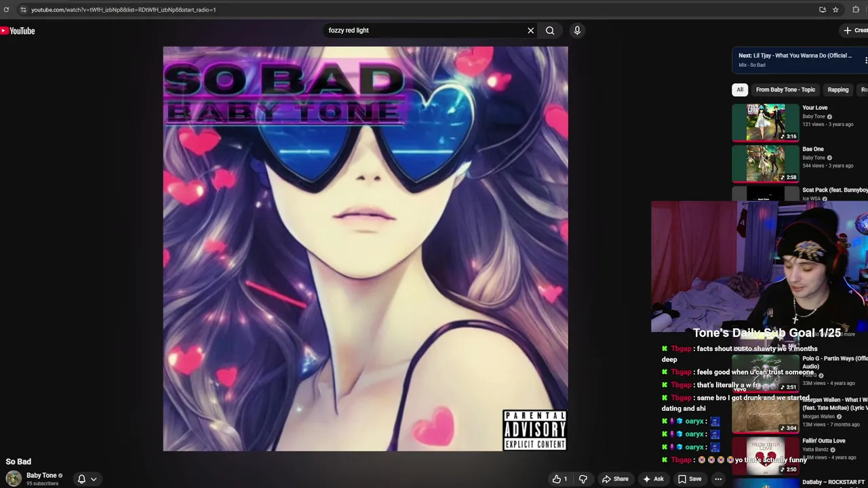
Task: Dislike the video with the thumbs down
Action: point(583,479)
